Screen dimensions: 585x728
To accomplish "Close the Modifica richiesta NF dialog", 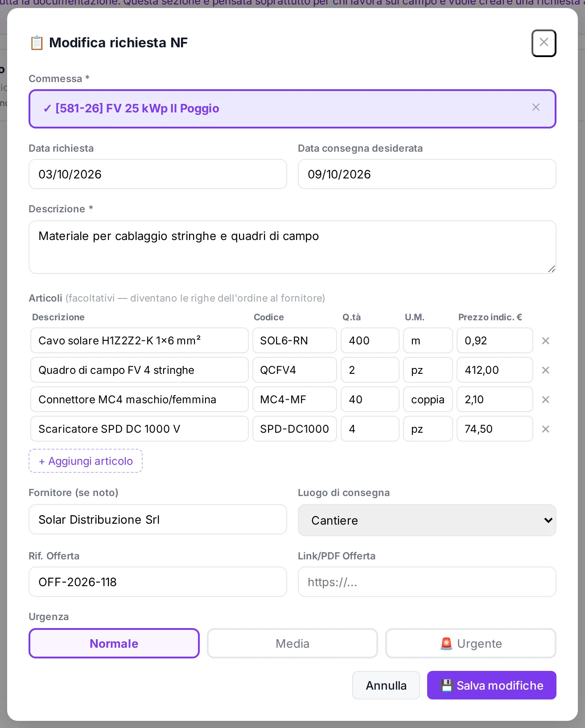I will (x=544, y=43).
